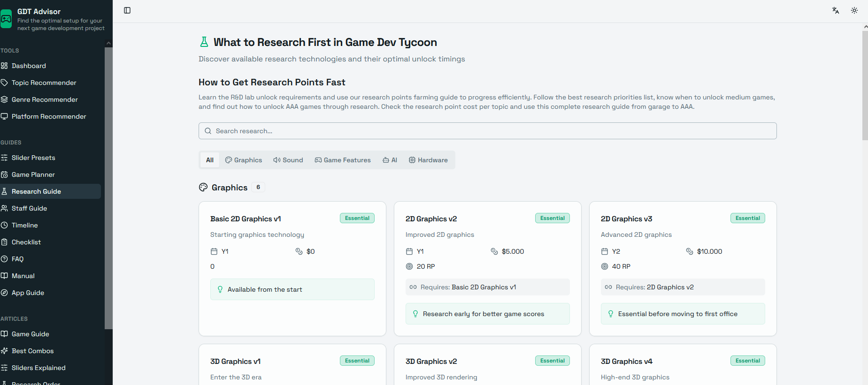Click the Research Guide flask icon

4,191
